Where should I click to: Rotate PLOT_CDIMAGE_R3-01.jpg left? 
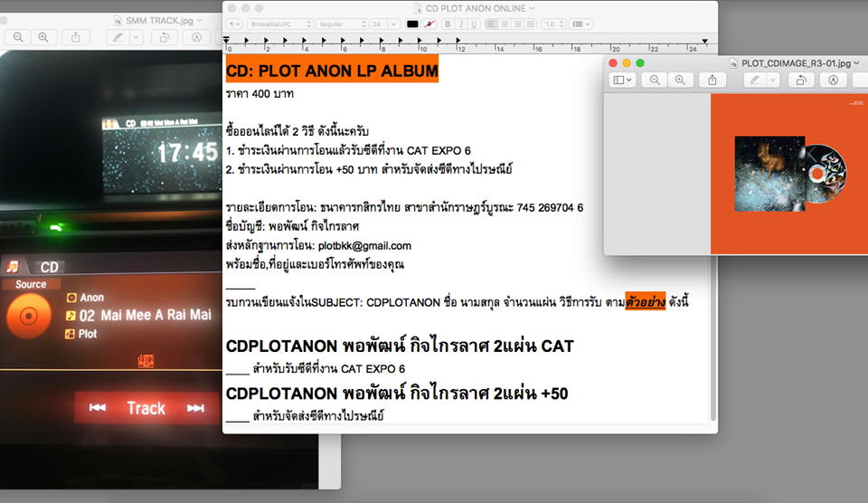(801, 80)
